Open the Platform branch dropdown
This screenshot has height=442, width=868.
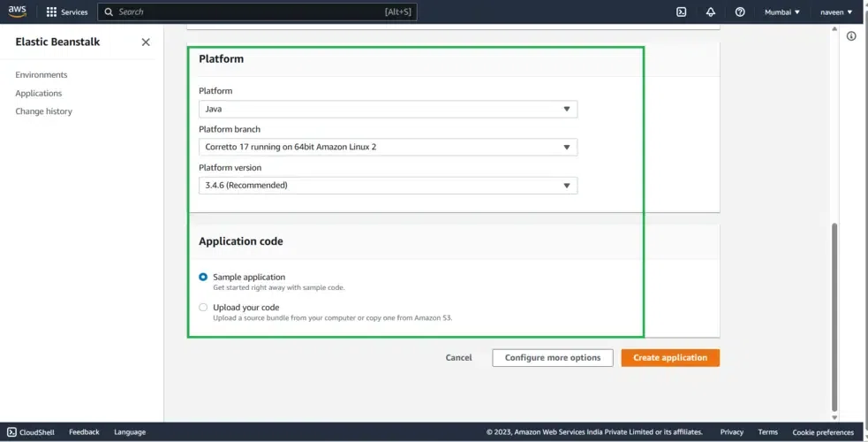pyautogui.click(x=388, y=147)
